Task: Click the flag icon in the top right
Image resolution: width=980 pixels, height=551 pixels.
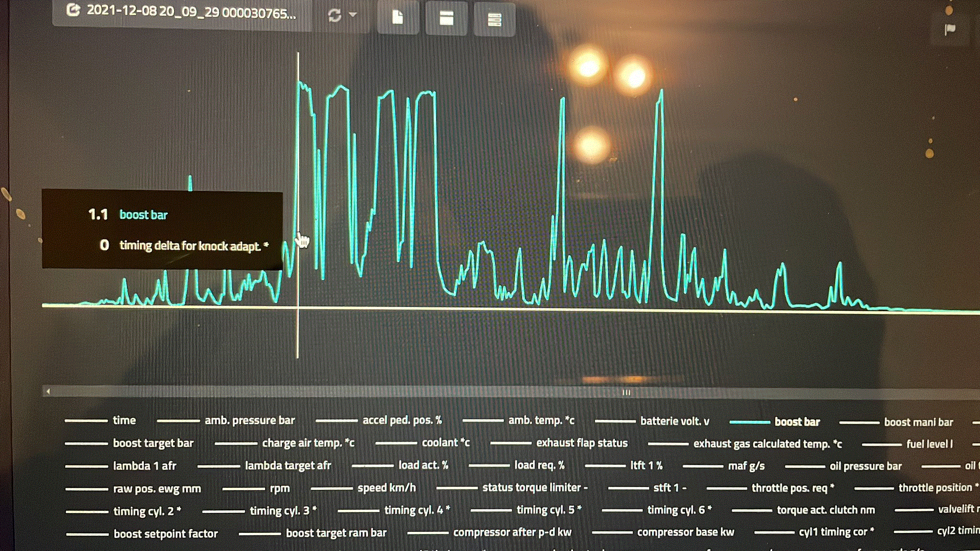Action: click(x=950, y=30)
